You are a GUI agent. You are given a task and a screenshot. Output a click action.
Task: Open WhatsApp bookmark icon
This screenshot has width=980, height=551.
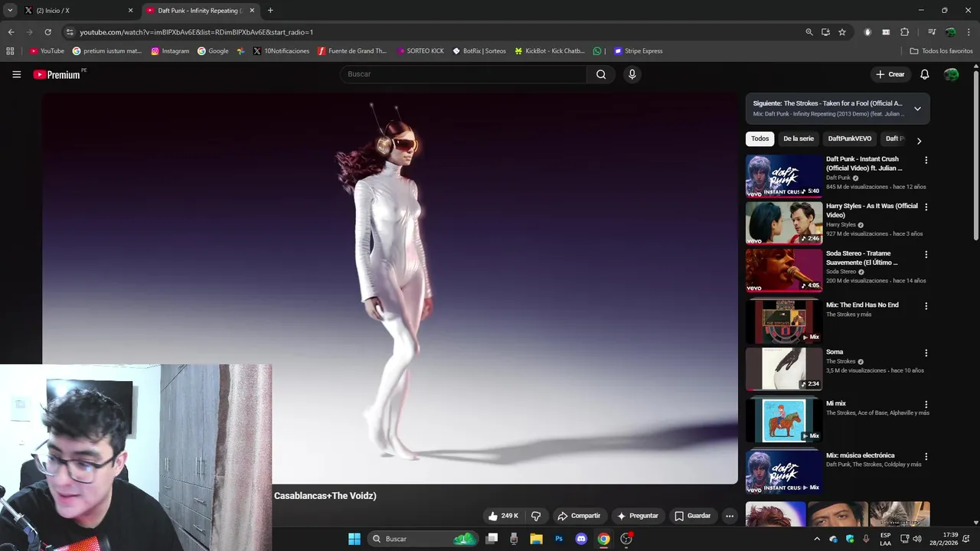[597, 51]
